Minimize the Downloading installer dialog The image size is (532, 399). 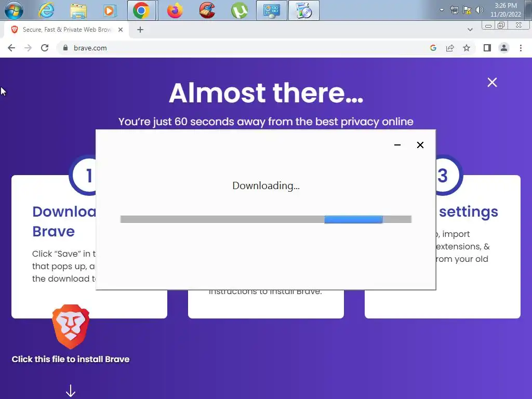397,145
